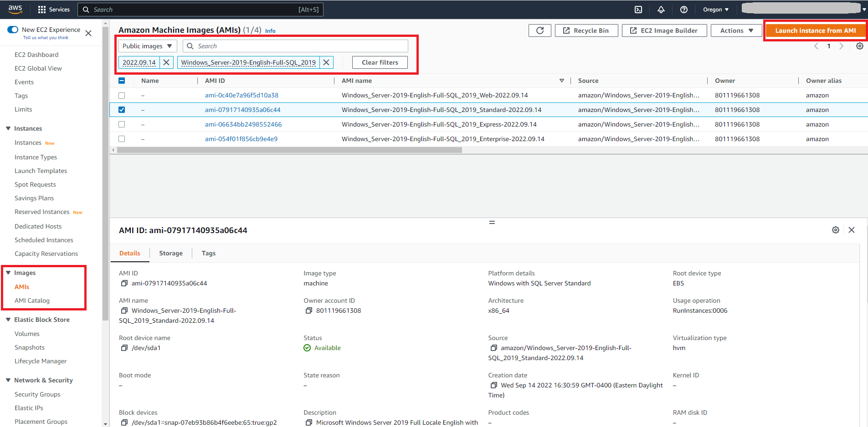Click the horizontal table scrollbar
The height and width of the screenshot is (427, 868).
pos(289,150)
